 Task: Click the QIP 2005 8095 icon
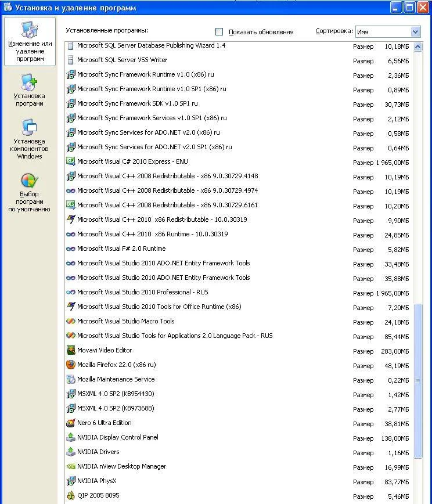[x=70, y=495]
